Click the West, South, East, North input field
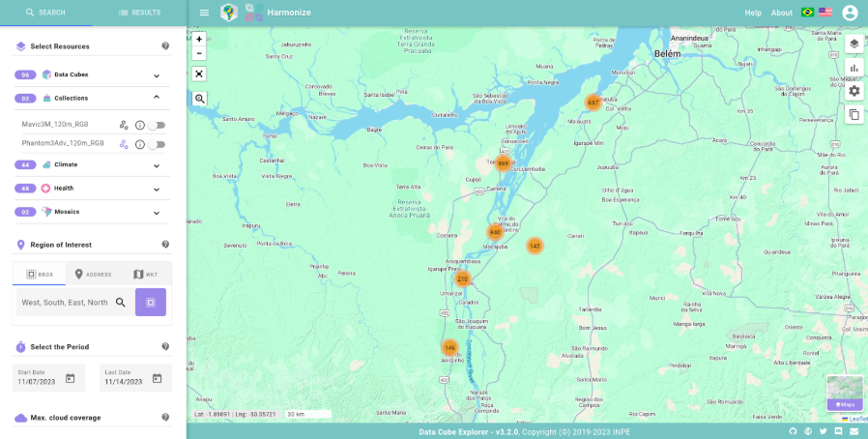This screenshot has width=868, height=439. tap(65, 303)
